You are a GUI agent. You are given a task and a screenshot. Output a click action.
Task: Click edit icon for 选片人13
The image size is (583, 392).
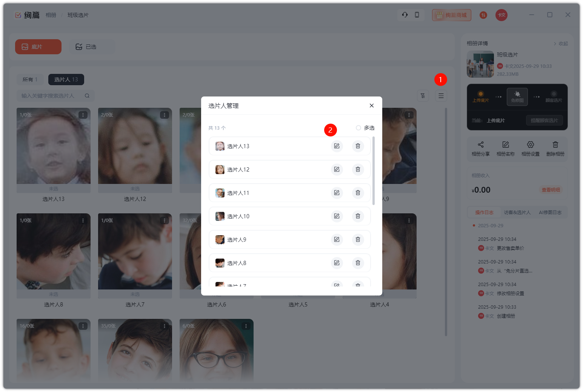[337, 146]
